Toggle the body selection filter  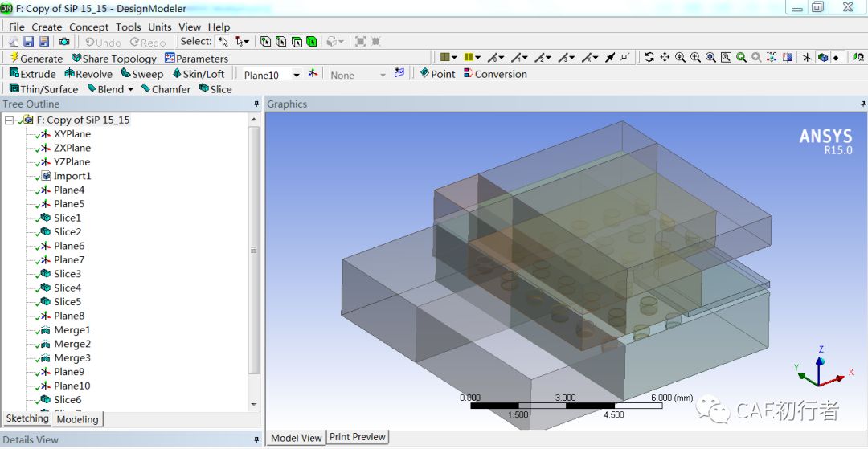click(312, 42)
